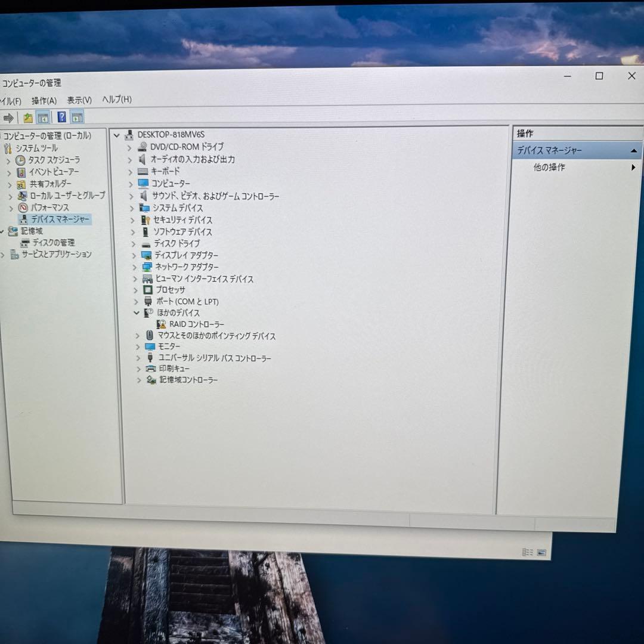Open the Help (?) toolbar icon

tap(61, 117)
